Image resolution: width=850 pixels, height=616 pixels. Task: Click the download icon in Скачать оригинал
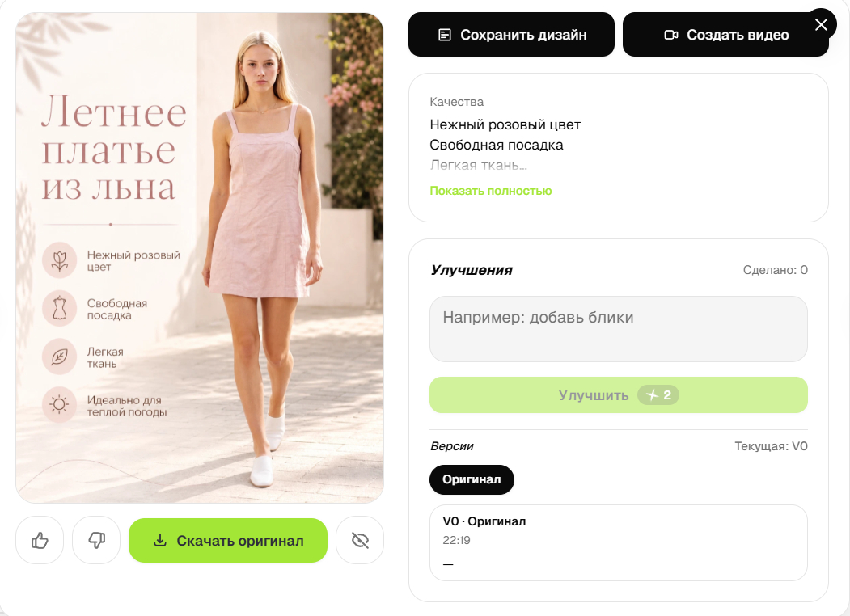[160, 540]
